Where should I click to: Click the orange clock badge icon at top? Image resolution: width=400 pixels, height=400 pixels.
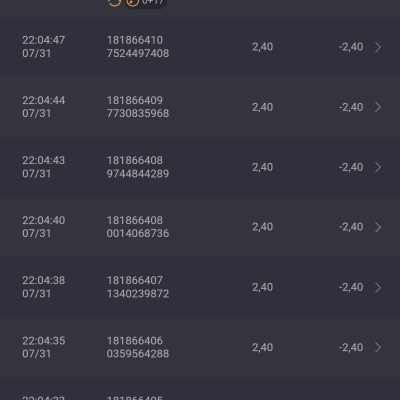(x=132, y=2)
